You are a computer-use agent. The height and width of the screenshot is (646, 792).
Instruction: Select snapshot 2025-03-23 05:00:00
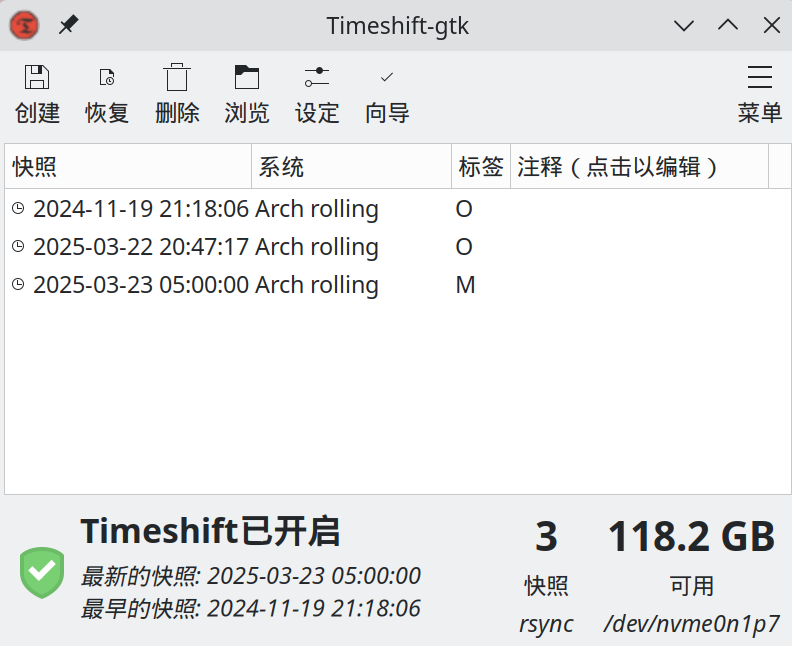[x=140, y=285]
